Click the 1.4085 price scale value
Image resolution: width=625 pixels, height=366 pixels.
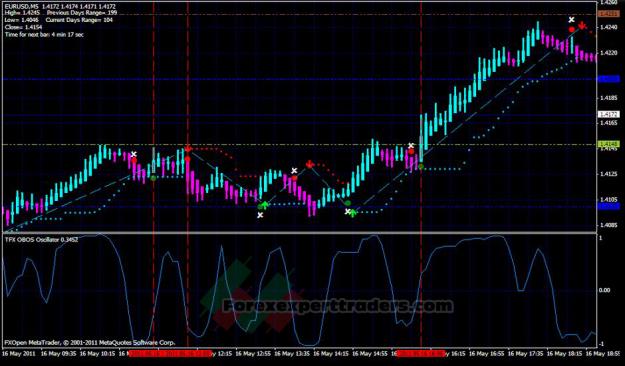click(x=609, y=225)
